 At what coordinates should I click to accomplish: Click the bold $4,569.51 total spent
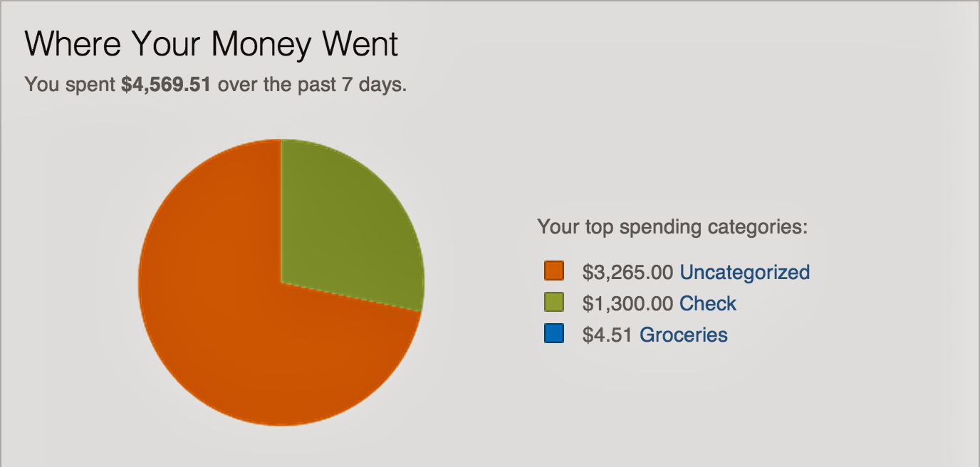(x=166, y=85)
